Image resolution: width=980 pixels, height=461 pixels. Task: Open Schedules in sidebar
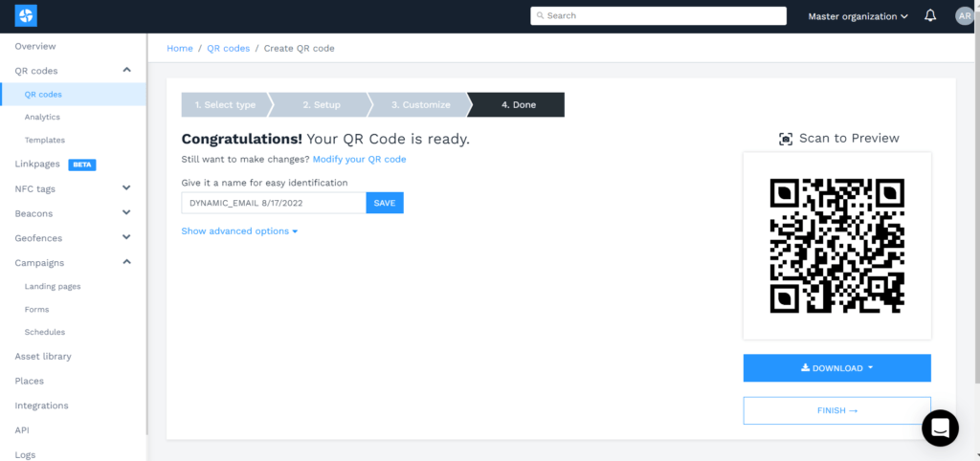pyautogui.click(x=44, y=332)
